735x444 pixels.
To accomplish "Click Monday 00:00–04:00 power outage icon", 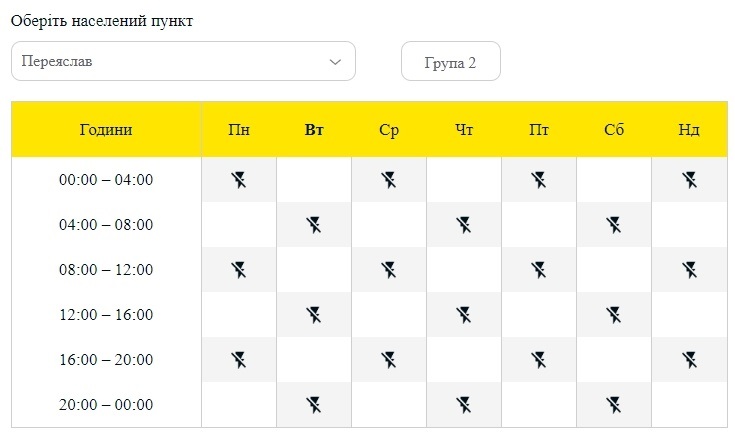I will (x=239, y=180).
